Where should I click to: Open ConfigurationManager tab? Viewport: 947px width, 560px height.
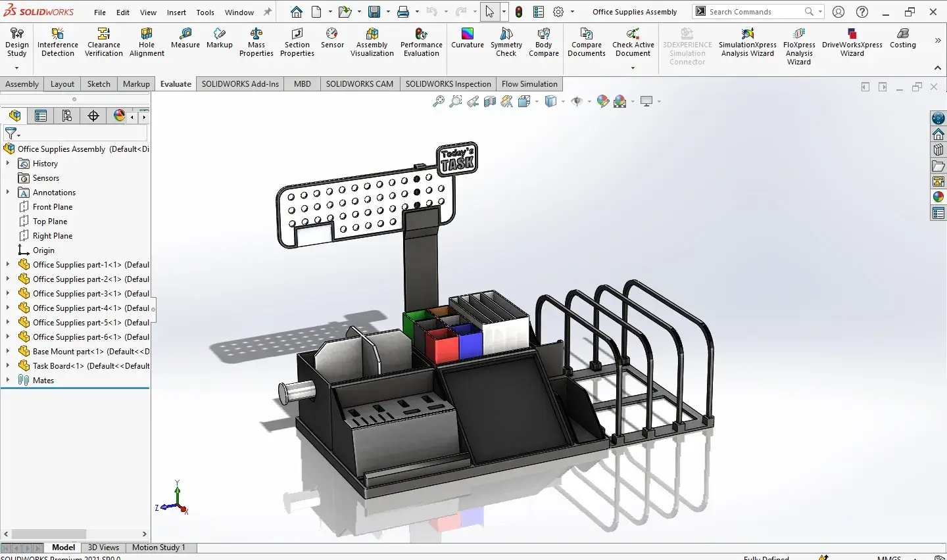coord(67,116)
